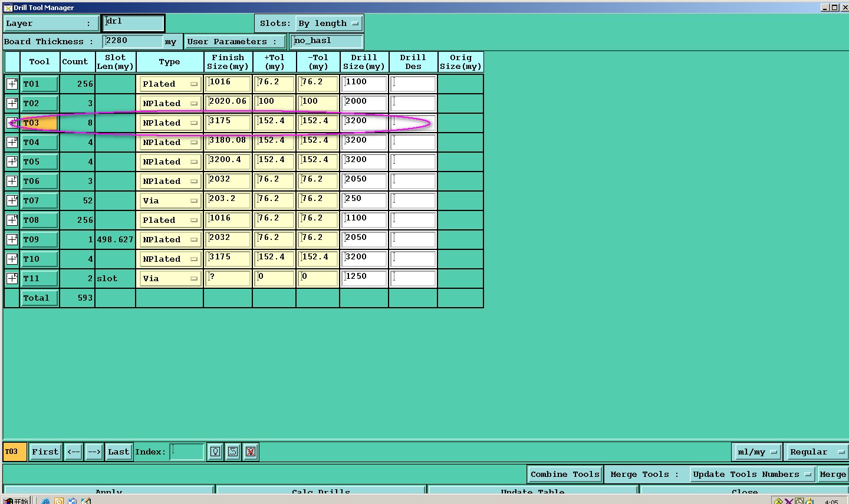Click T01 Finish Size field 1016

tap(228, 84)
